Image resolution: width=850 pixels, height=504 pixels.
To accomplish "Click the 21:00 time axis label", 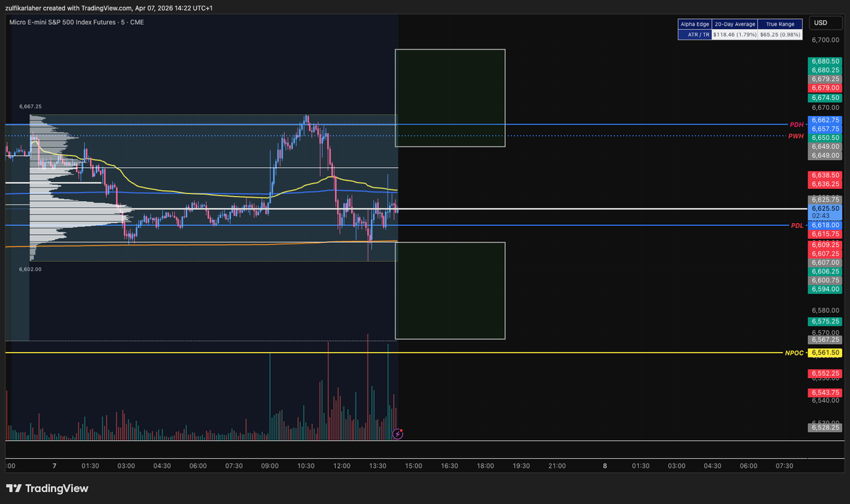I will [557, 466].
